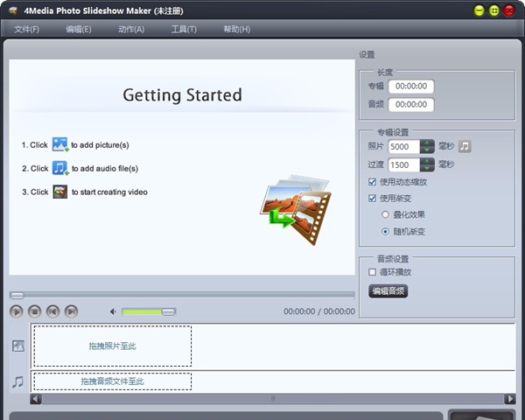Screen dimensions: 525x420
Task: Click the start creating video icon
Action: click(59, 192)
